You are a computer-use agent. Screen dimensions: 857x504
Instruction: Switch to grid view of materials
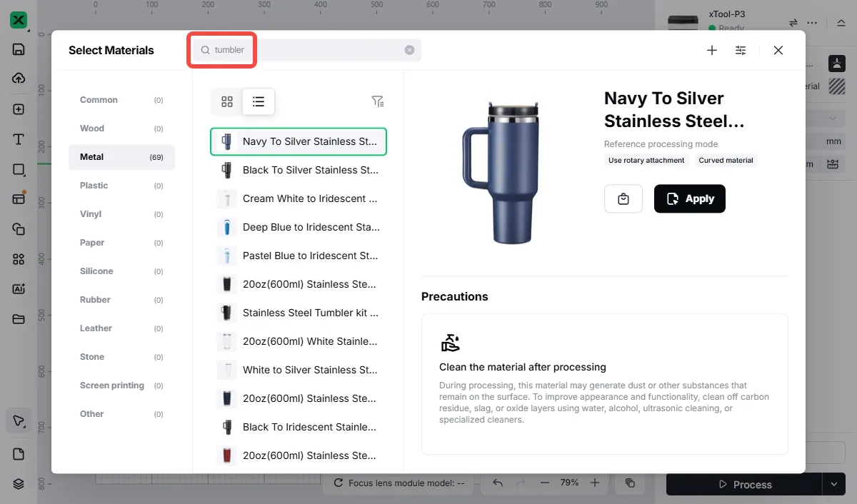click(227, 102)
